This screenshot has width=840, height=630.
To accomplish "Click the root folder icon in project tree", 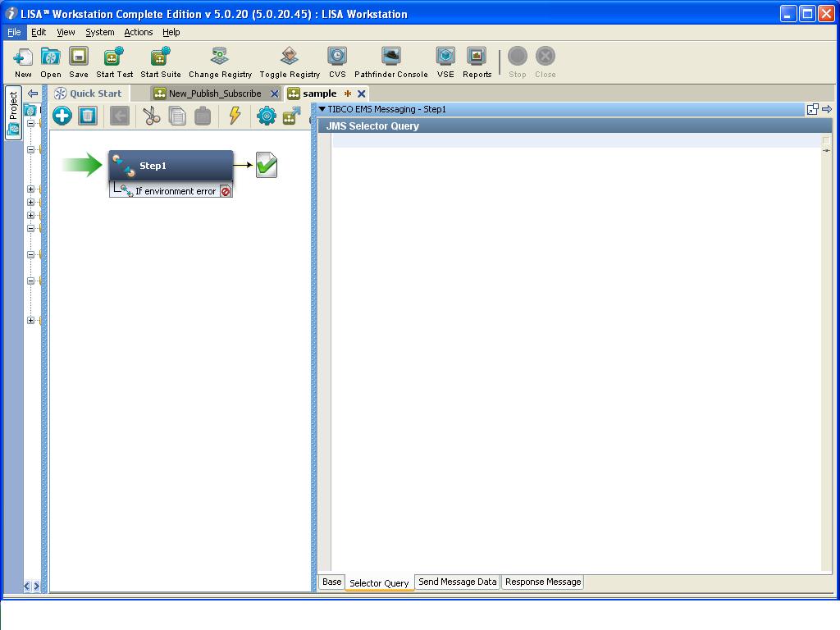I will point(30,110).
